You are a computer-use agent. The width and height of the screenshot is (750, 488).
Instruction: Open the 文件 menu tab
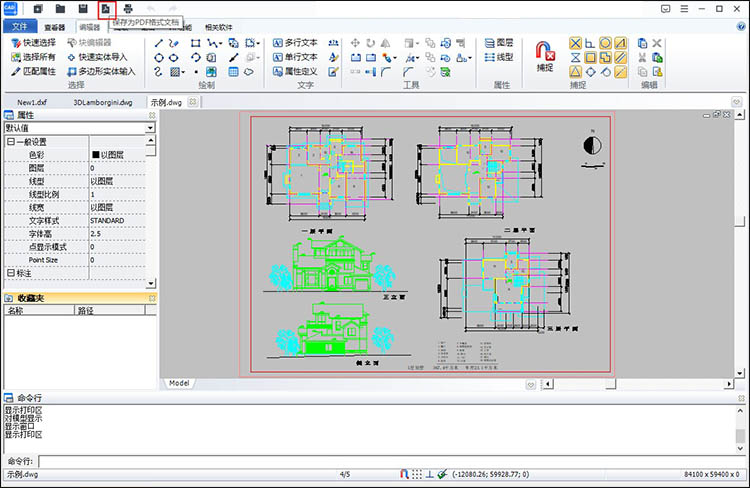[20, 26]
